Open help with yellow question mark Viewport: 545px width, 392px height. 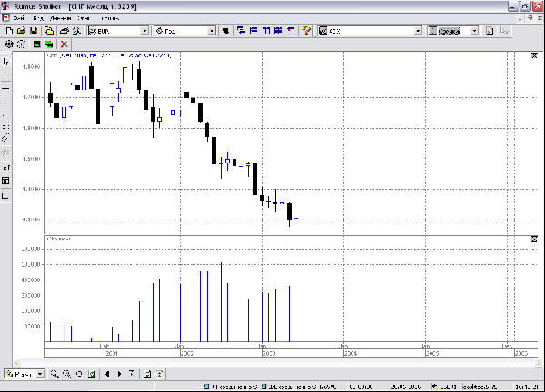coord(306,31)
